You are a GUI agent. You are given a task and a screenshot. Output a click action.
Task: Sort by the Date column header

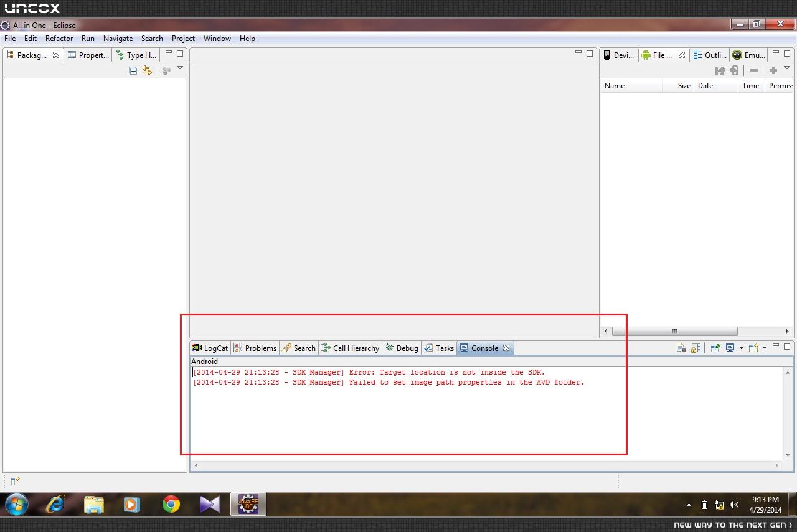tap(716, 86)
